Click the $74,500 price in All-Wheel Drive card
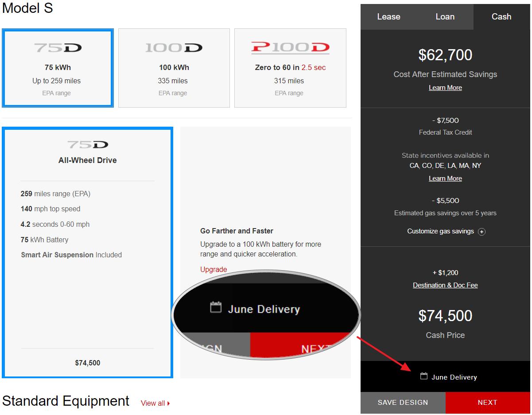 point(88,363)
